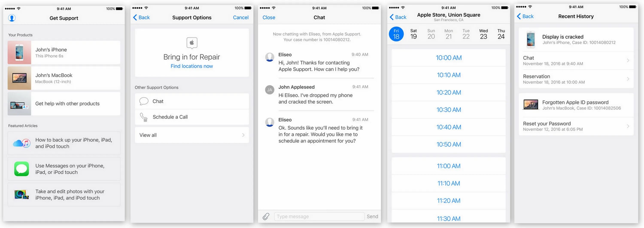Image resolution: width=644 pixels, height=228 pixels.
Task: Select Tue 22 in date picker
Action: pyautogui.click(x=466, y=34)
